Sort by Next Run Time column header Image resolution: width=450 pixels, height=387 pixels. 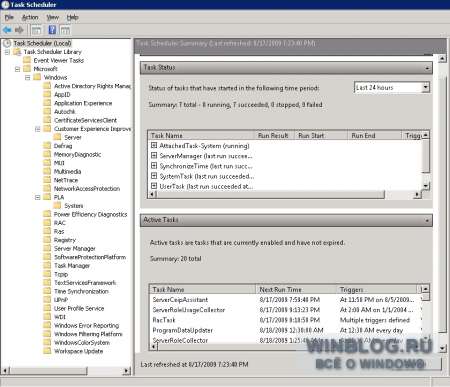tap(296, 289)
